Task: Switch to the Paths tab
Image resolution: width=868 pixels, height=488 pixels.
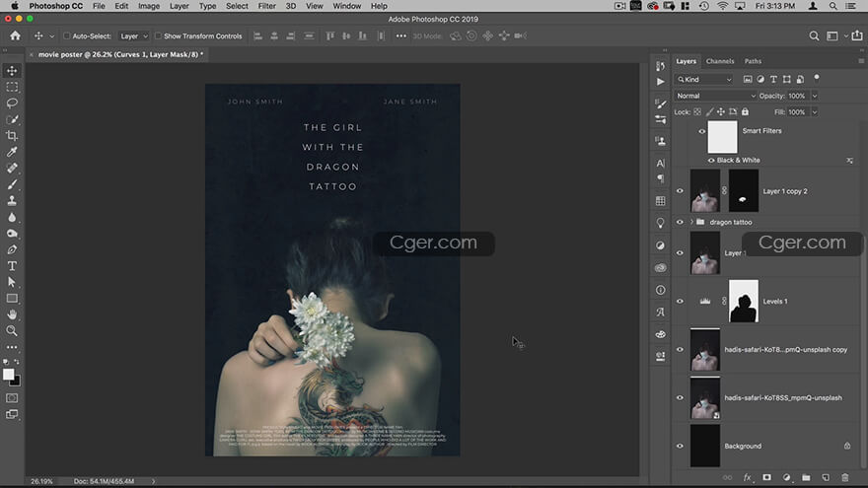Action: click(753, 61)
